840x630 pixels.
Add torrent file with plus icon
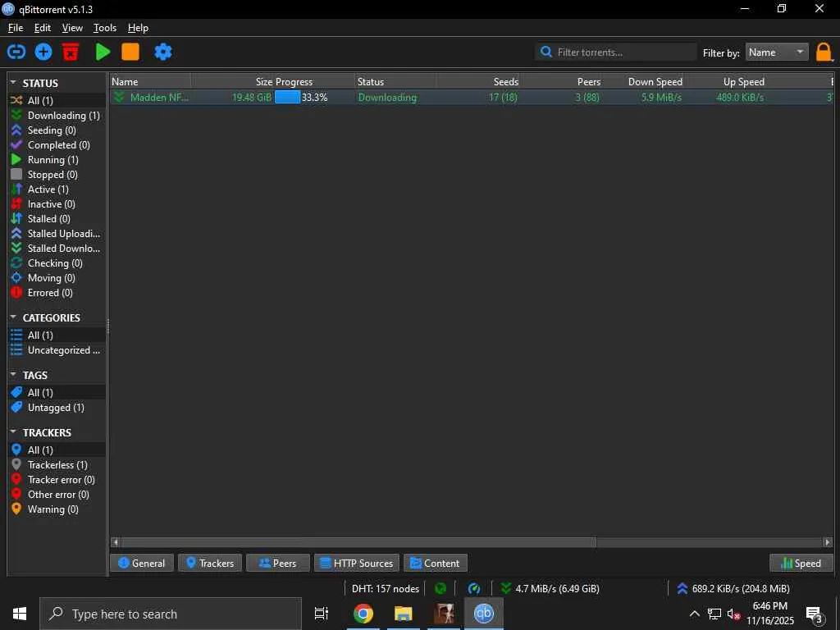point(43,52)
